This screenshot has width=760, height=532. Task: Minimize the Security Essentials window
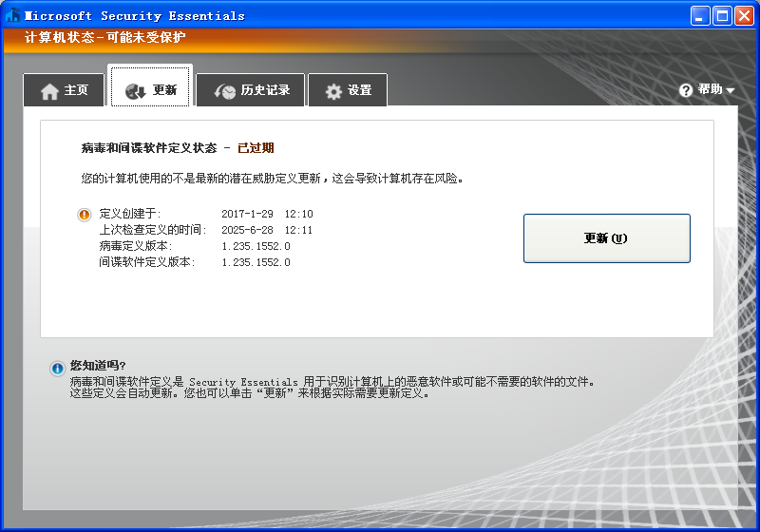coord(700,16)
